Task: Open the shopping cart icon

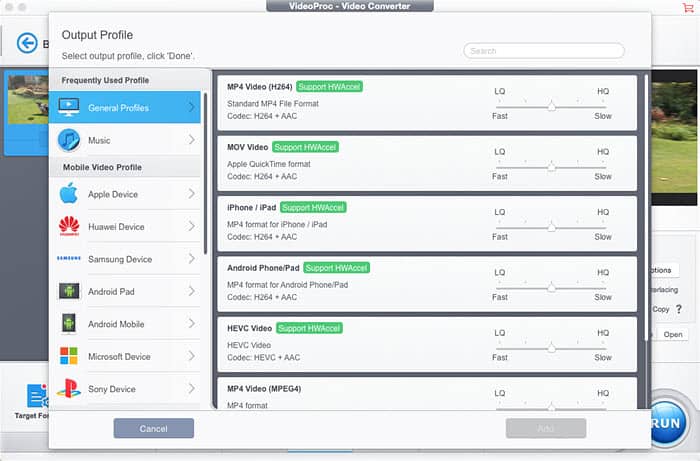Action: coord(688,8)
